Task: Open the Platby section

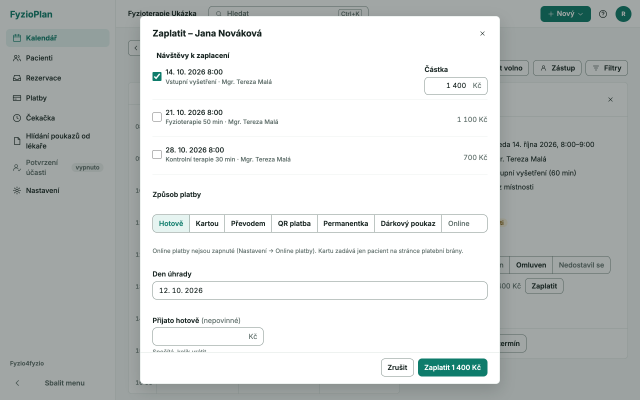Action: [58, 98]
